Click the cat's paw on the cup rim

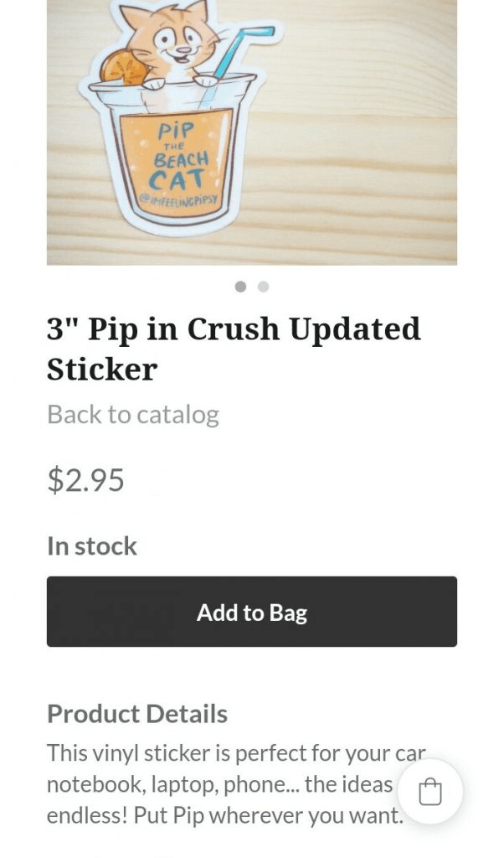tap(206, 81)
